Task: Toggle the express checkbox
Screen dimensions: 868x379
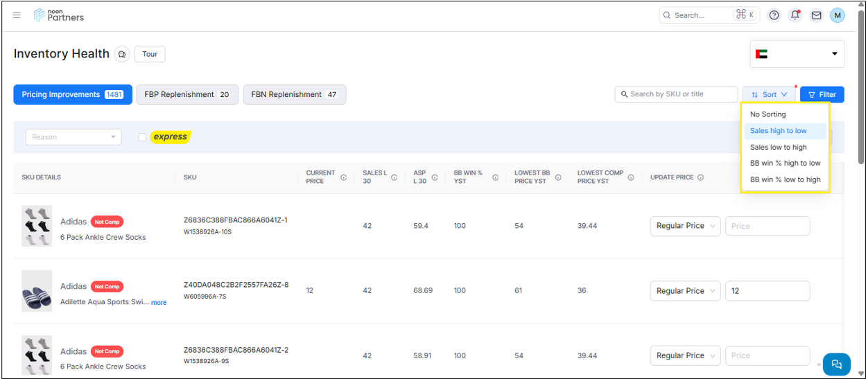Action: (142, 137)
